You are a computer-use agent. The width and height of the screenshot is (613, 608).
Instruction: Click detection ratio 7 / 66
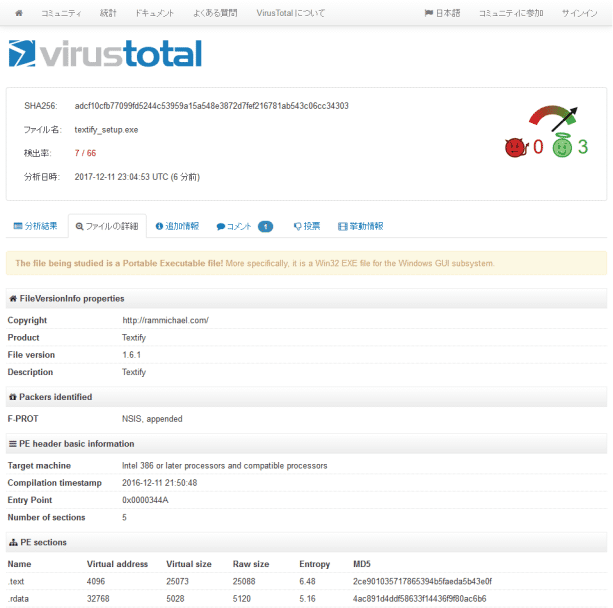(85, 153)
